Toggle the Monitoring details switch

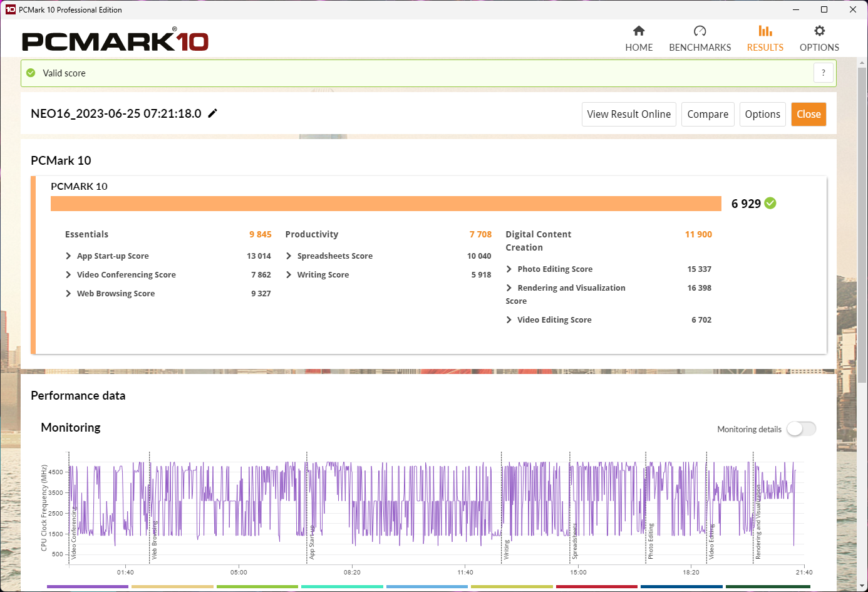802,428
